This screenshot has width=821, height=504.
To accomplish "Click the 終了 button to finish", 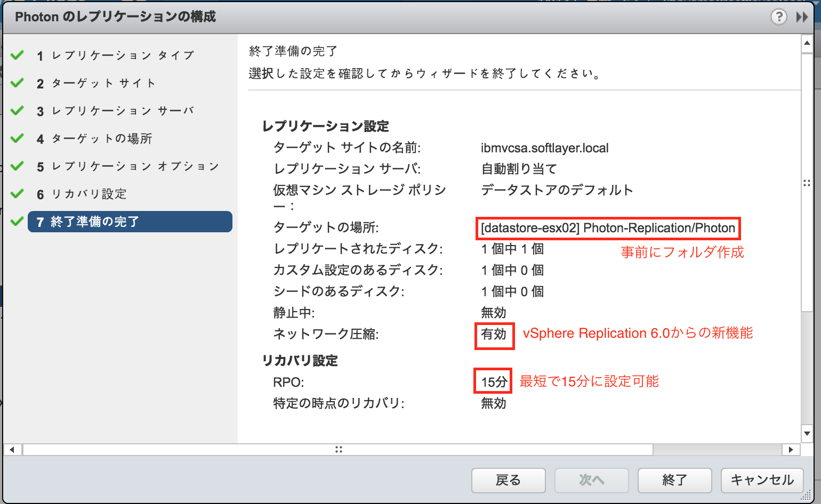I will [674, 480].
